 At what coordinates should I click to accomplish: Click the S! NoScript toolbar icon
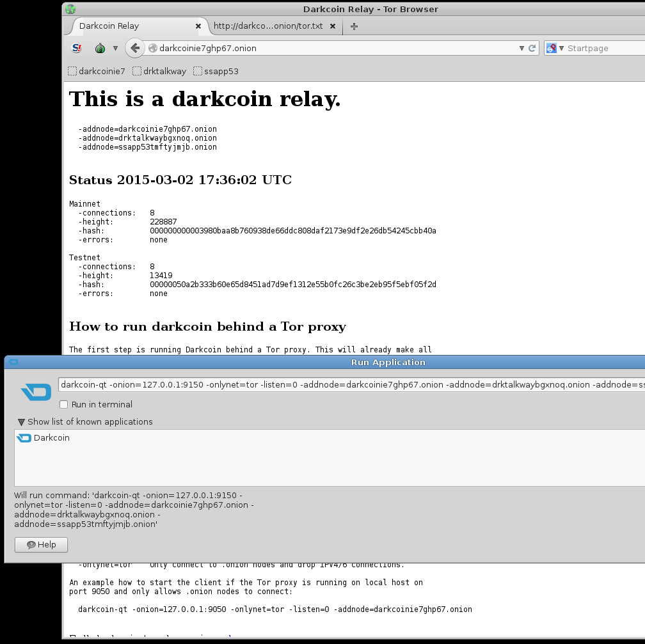77,48
